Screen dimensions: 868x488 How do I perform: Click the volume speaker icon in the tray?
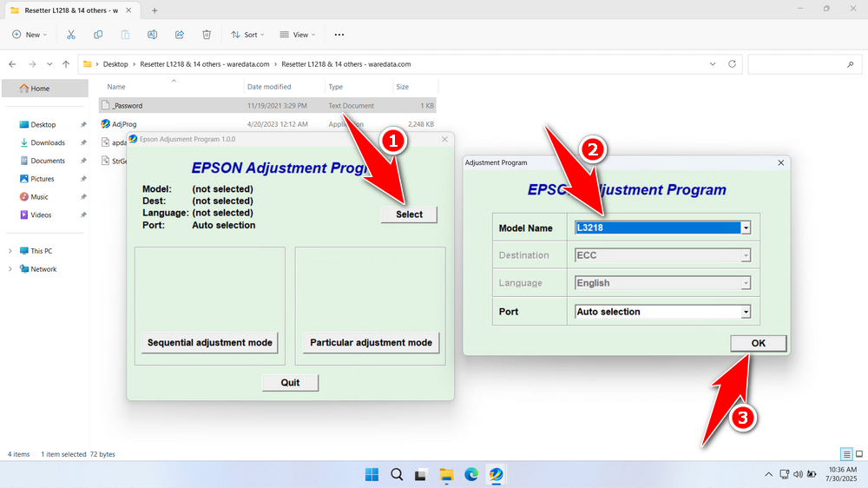pos(798,474)
